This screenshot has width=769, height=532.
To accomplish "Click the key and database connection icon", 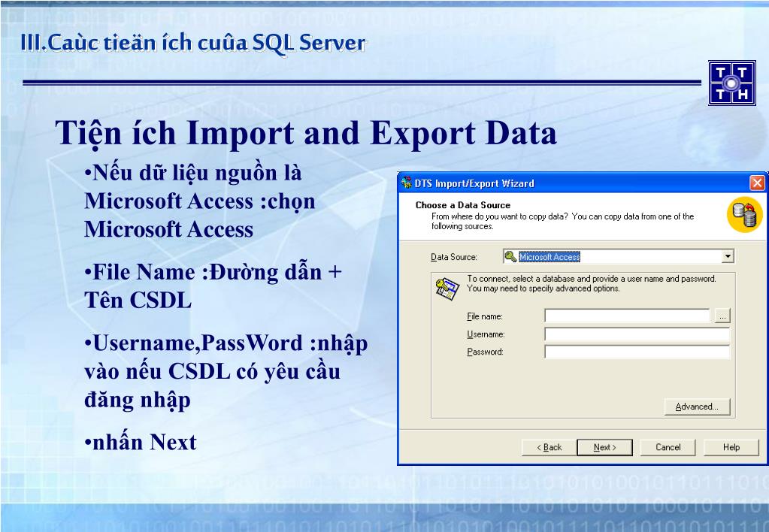I will 447,289.
